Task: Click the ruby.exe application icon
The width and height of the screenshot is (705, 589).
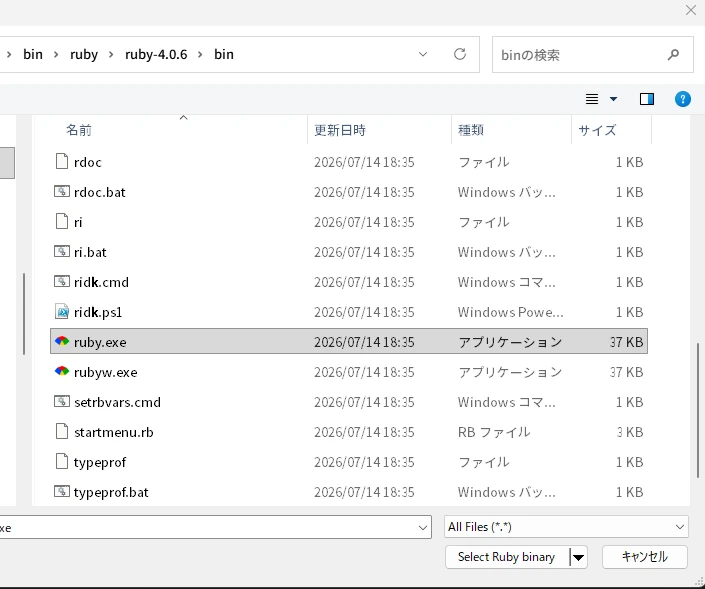Action: (62, 341)
